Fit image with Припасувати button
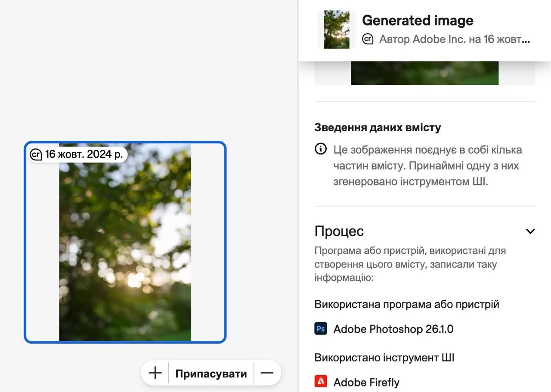551x392 pixels. [x=211, y=373]
